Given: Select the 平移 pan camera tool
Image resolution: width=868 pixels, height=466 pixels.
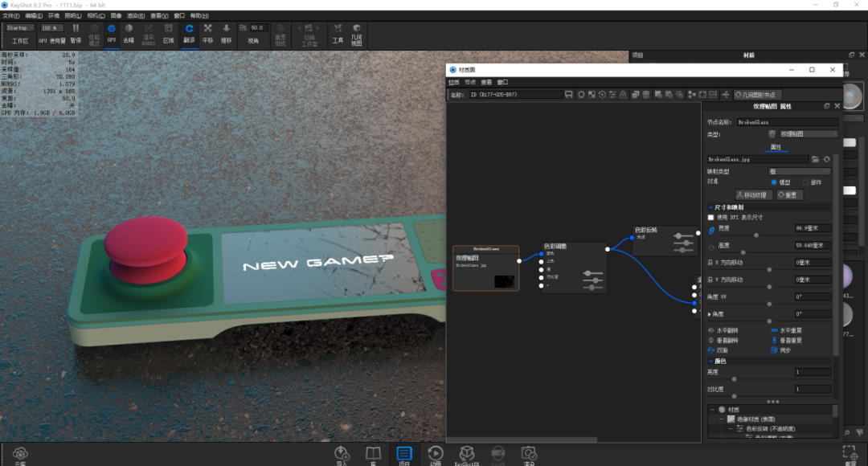Looking at the screenshot, I should point(207,33).
